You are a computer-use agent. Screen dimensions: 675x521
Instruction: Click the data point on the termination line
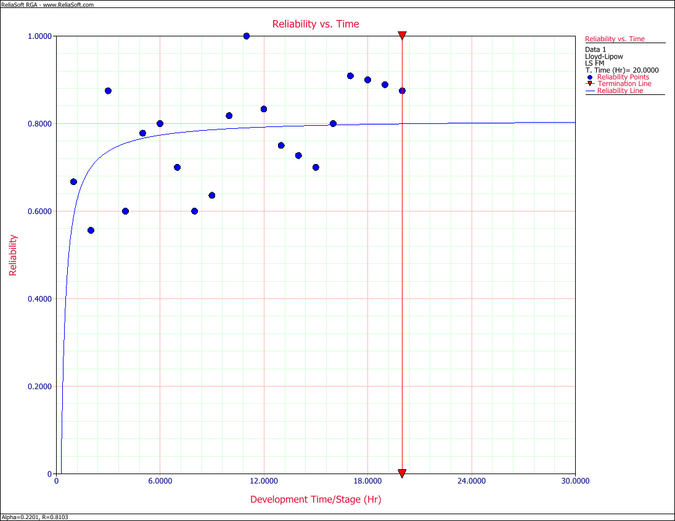(402, 91)
